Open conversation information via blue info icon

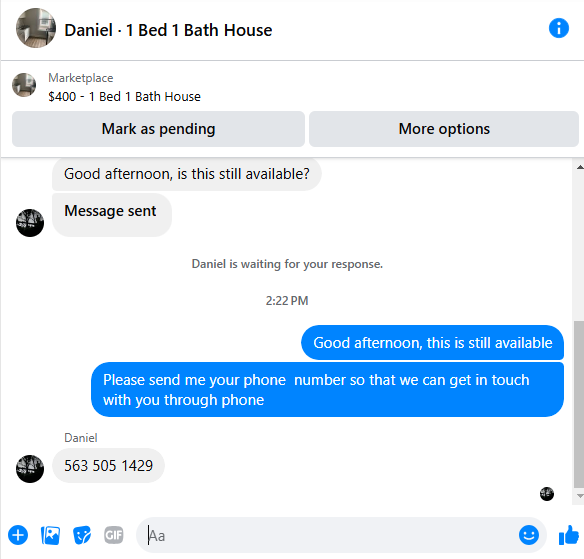(x=559, y=28)
